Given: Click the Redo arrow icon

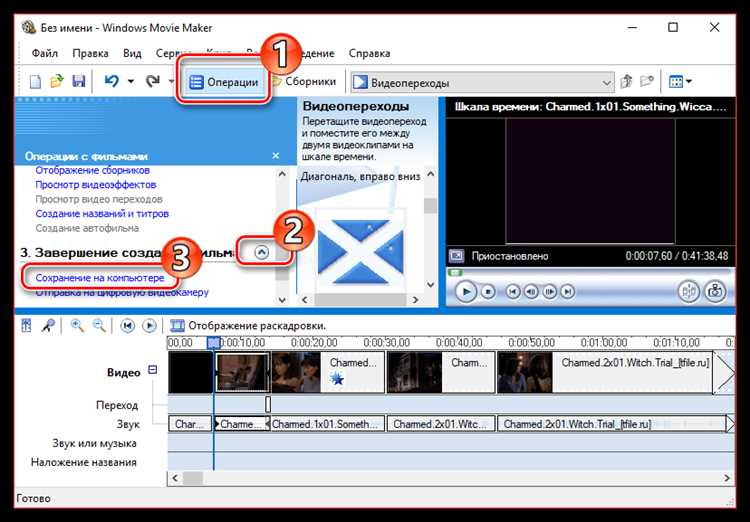Looking at the screenshot, I should (153, 82).
